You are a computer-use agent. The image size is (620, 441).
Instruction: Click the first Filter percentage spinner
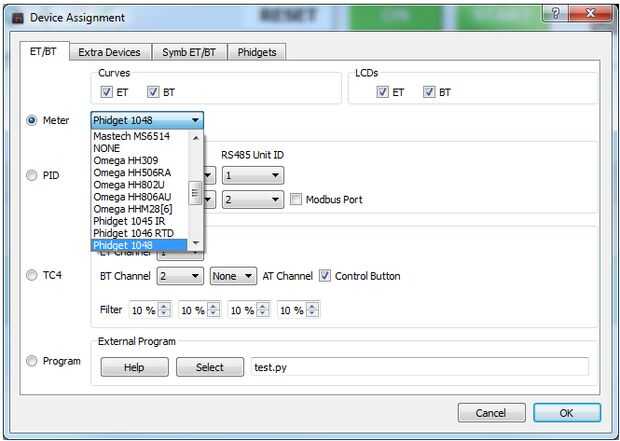click(x=150, y=310)
